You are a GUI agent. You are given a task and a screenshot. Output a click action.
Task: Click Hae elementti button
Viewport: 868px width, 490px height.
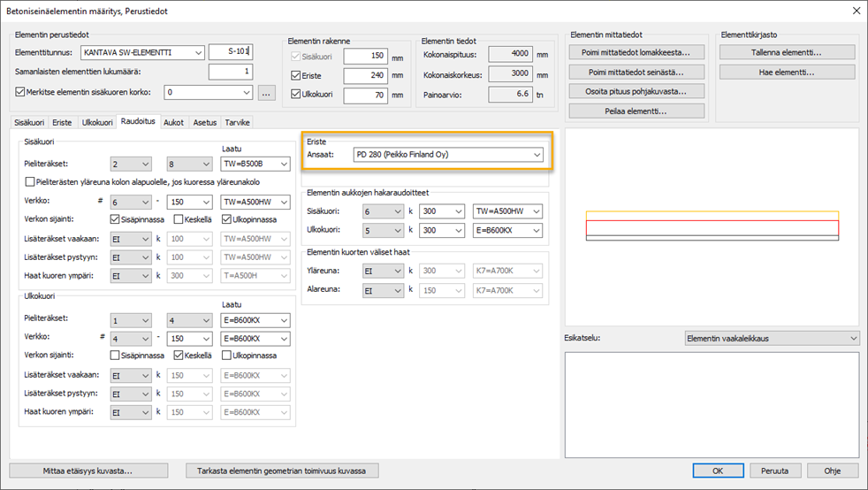(787, 72)
